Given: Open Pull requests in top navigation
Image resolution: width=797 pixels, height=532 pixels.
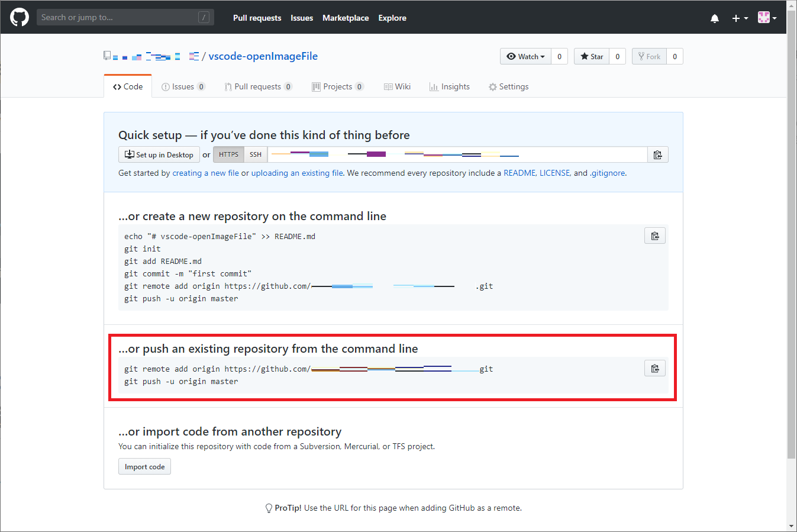Looking at the screenshot, I should coord(257,18).
